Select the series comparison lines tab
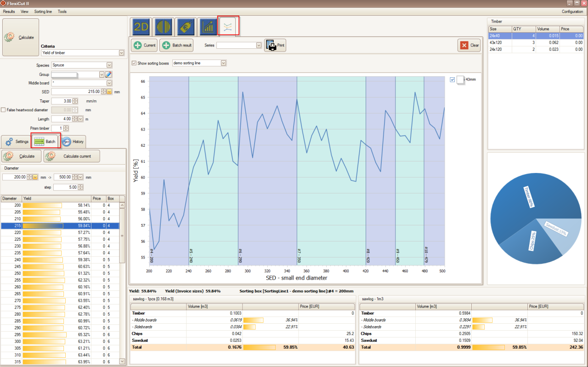 (228, 26)
